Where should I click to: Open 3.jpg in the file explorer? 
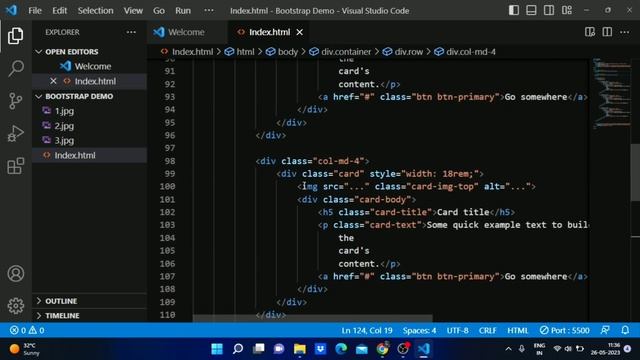tap(89, 140)
